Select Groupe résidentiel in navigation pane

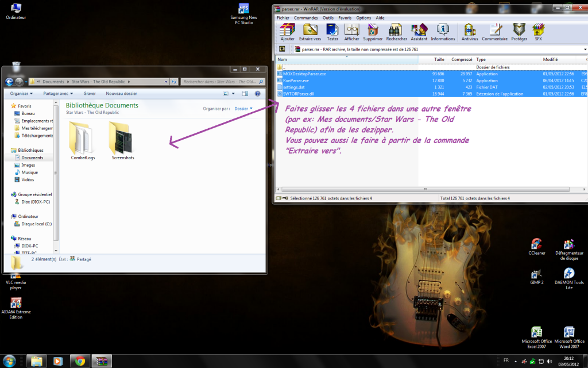(x=32, y=194)
